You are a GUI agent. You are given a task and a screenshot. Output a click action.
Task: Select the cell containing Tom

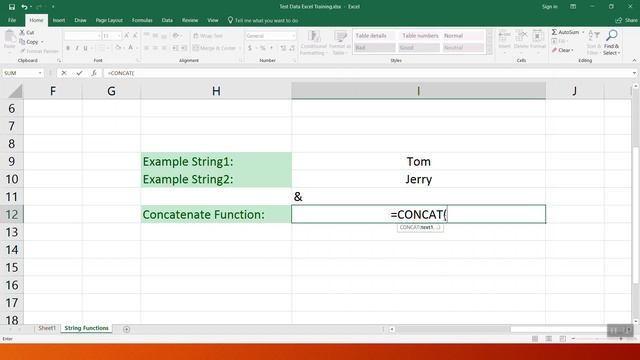pos(418,161)
